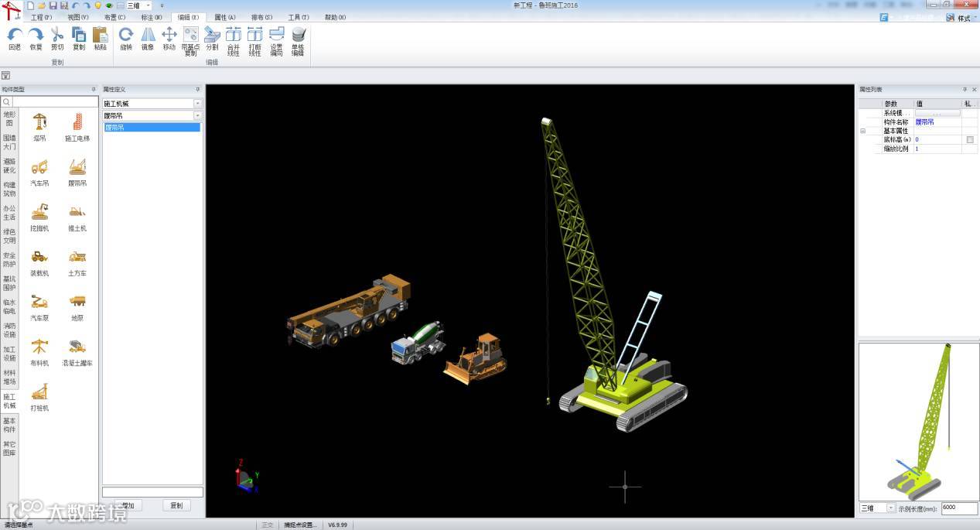Image resolution: width=980 pixels, height=530 pixels.
Task: Open the 视图(V) menu tab
Action: (x=78, y=17)
